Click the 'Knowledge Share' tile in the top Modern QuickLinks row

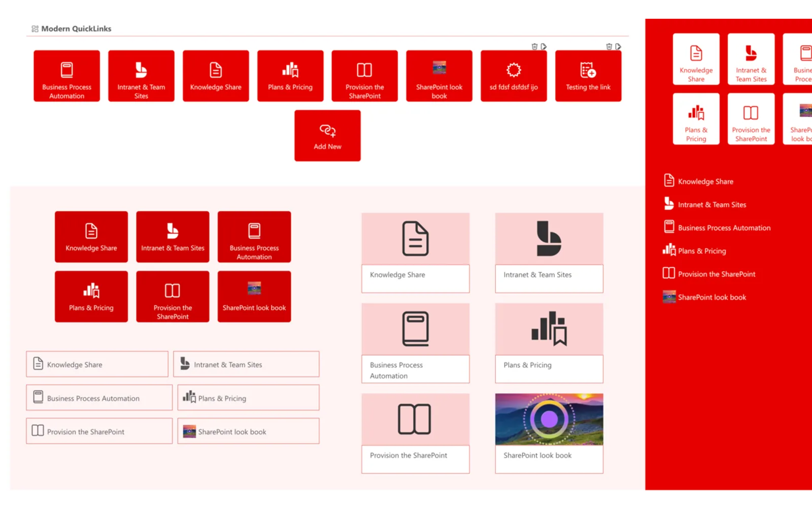click(x=216, y=76)
